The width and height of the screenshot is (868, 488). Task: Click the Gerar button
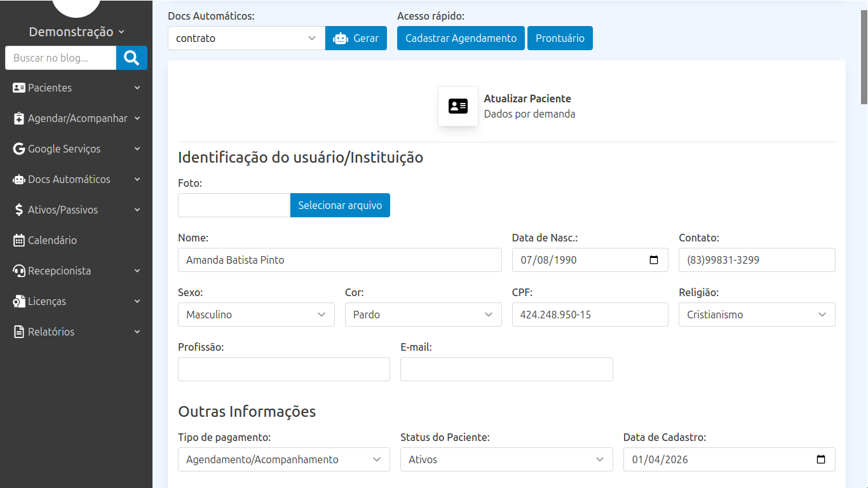(x=356, y=38)
